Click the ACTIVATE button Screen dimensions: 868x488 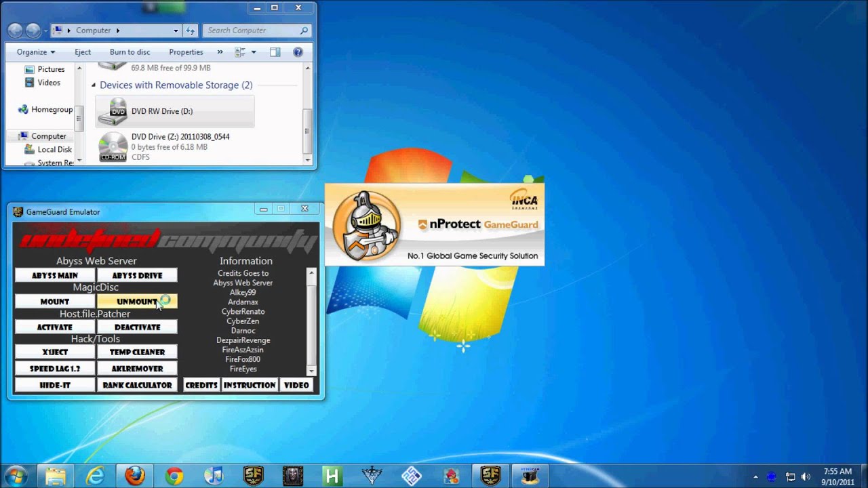coord(55,327)
